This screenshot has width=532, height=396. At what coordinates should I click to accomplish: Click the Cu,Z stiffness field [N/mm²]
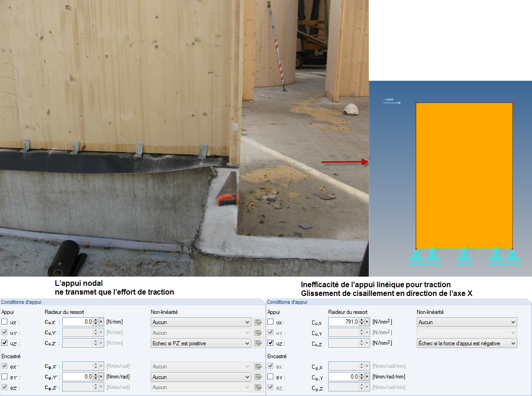point(344,343)
